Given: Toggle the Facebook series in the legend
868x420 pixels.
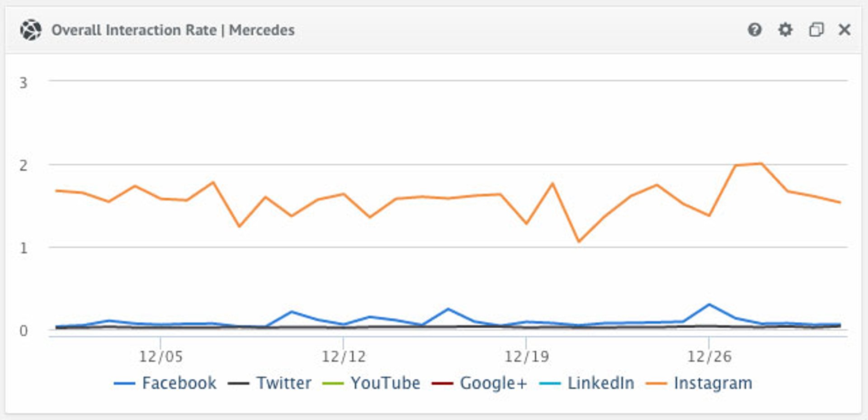Looking at the screenshot, I should (x=179, y=382).
